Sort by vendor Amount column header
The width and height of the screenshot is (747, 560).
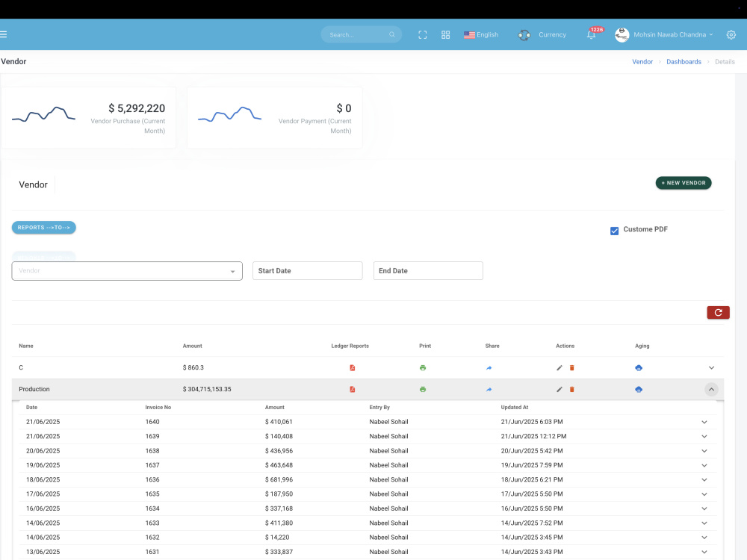pos(193,346)
